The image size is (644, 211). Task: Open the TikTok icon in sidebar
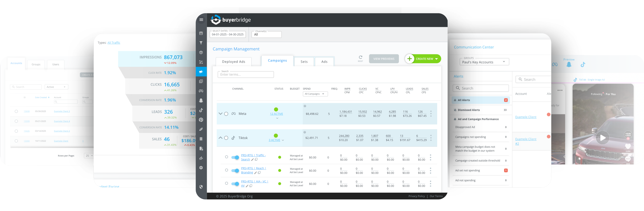coord(201,110)
